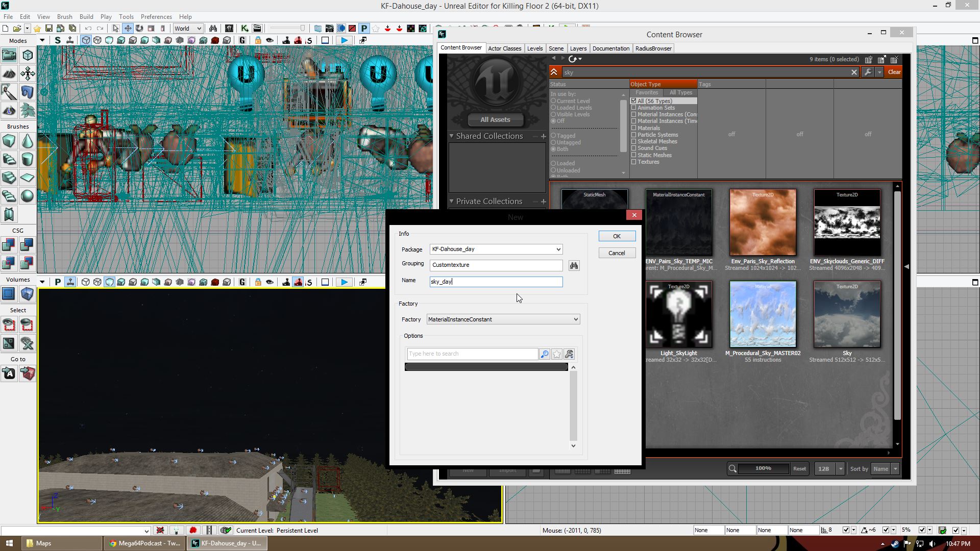Screen dimensions: 980x551
Task: Open the Kismet editor icon
Action: (x=244, y=29)
